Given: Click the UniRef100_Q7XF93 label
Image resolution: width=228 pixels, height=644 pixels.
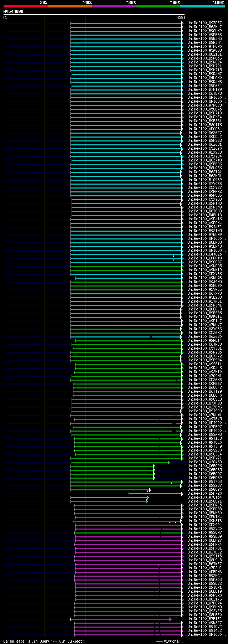Looking at the screenshot, I should coord(204,403).
